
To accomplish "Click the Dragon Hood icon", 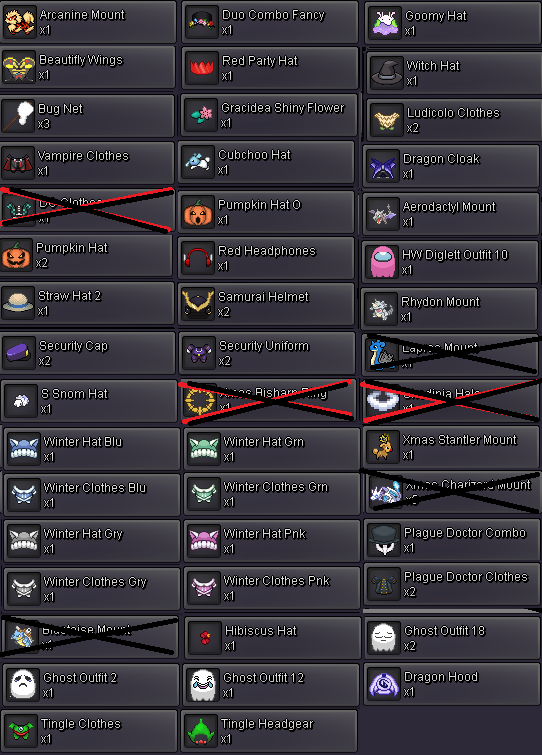I will [384, 684].
